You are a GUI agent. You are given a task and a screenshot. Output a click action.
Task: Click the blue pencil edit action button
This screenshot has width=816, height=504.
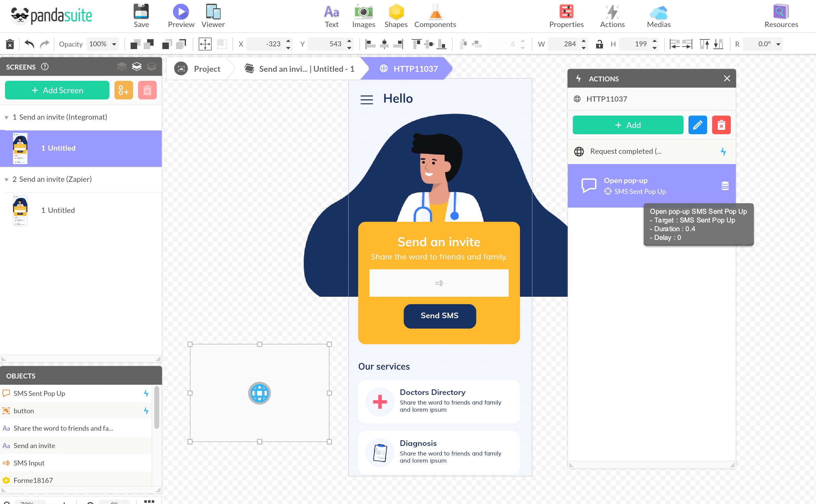[698, 125]
